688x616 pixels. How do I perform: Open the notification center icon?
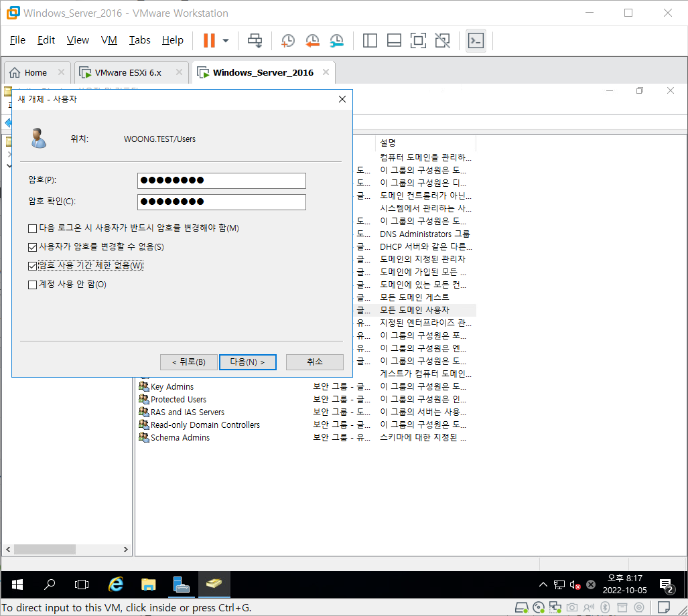pyautogui.click(x=667, y=585)
